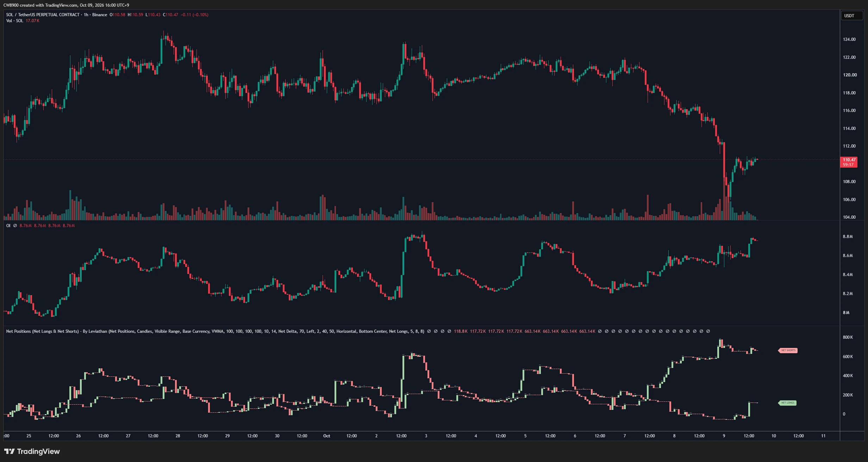Open the Net Positions By Leviathan indicator legend
The height and width of the screenshot is (462, 868).
(215, 331)
